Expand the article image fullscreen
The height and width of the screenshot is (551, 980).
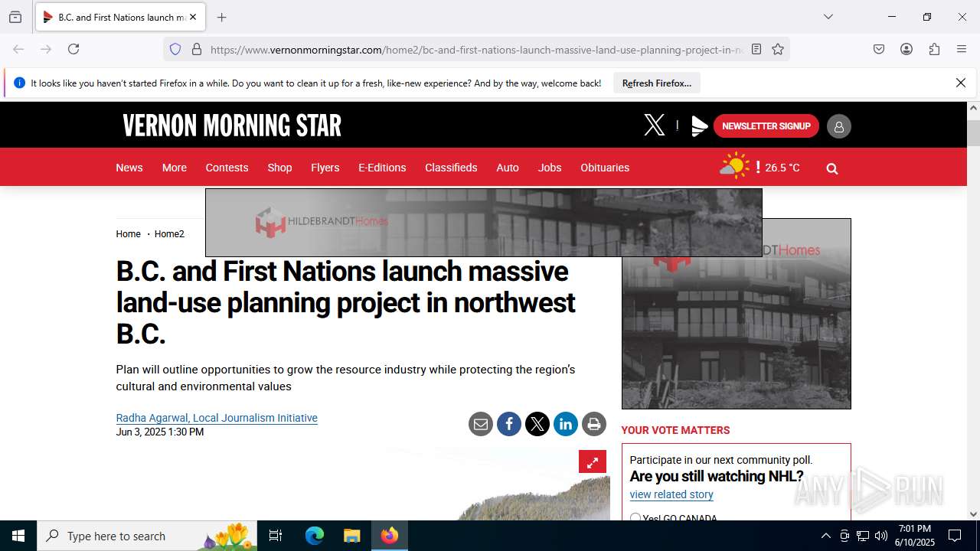click(x=593, y=461)
